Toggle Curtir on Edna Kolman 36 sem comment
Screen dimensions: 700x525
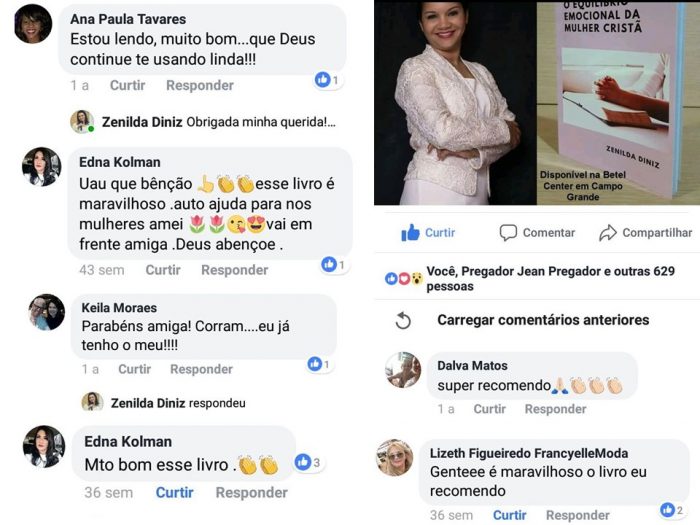coord(175,492)
